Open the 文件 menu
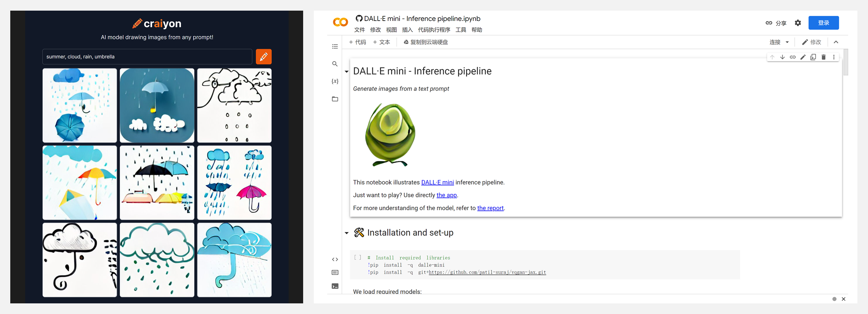Viewport: 868px width, 314px height. 359,30
